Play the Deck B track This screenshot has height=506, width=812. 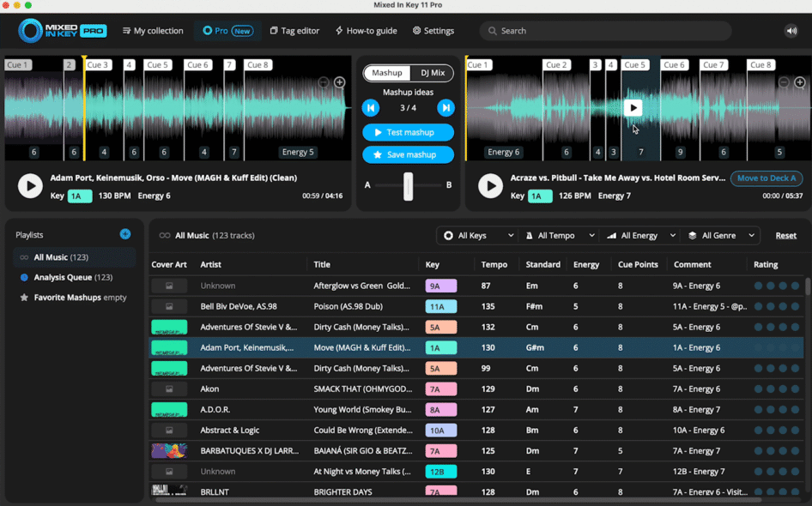pos(490,185)
